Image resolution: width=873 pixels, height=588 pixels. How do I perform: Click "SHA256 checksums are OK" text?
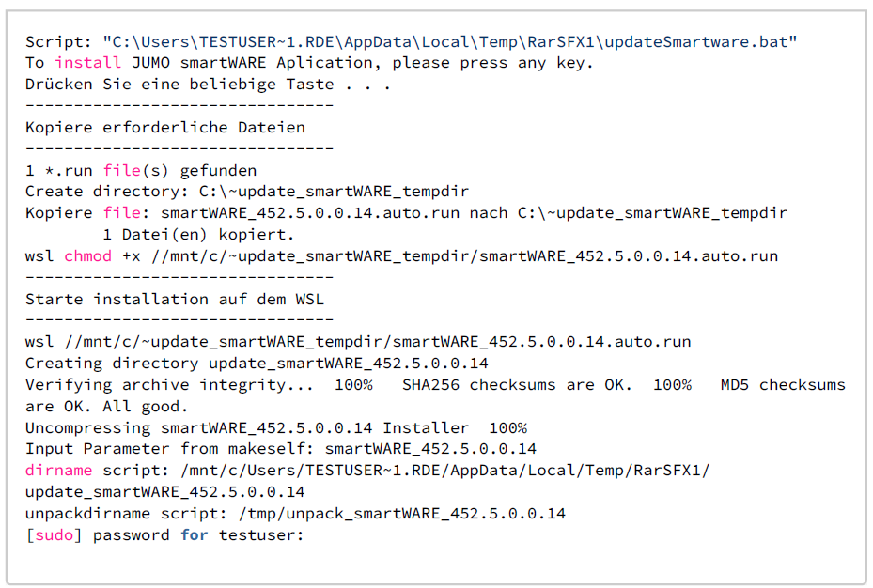click(517, 385)
